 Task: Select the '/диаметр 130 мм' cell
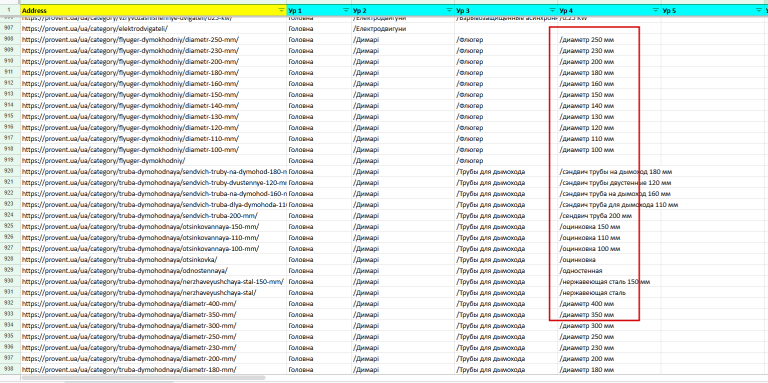coord(609,117)
